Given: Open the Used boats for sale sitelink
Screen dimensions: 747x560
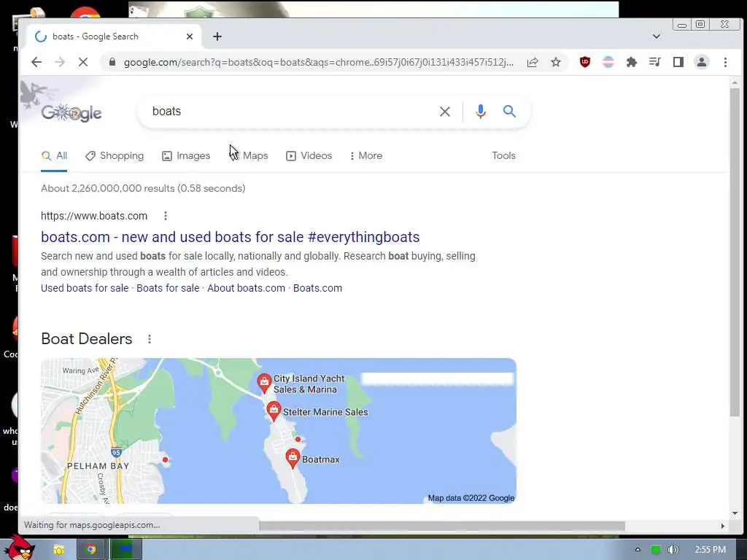Looking at the screenshot, I should 85,288.
